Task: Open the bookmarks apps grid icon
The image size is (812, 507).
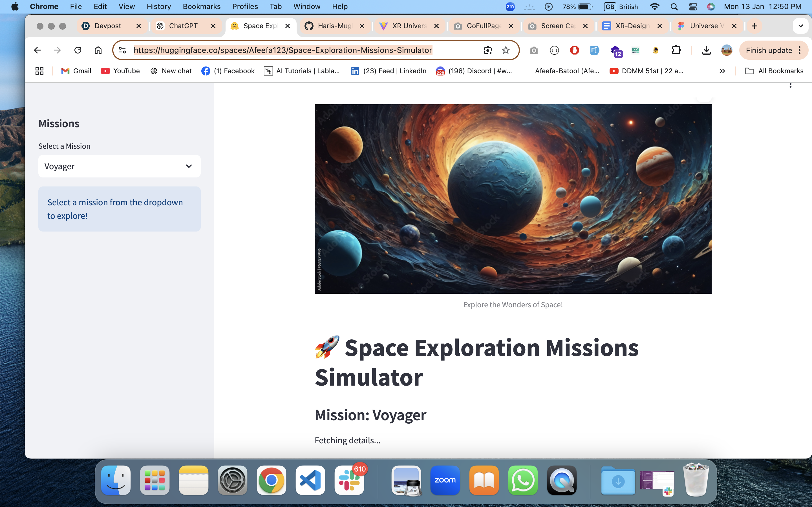Action: [x=39, y=71]
